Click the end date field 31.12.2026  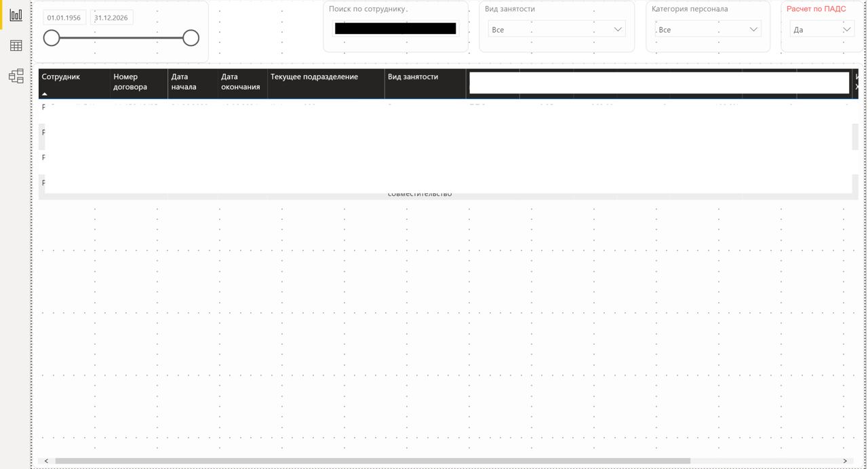click(111, 18)
